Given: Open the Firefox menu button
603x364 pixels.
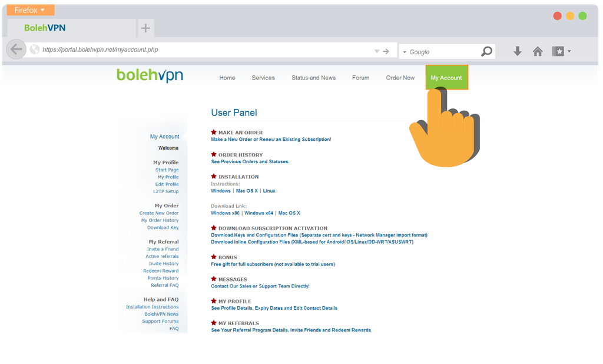Looking at the screenshot, I should (x=31, y=10).
